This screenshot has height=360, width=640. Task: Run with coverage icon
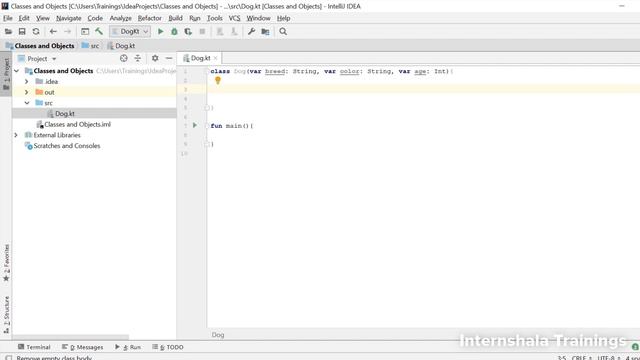(x=188, y=31)
